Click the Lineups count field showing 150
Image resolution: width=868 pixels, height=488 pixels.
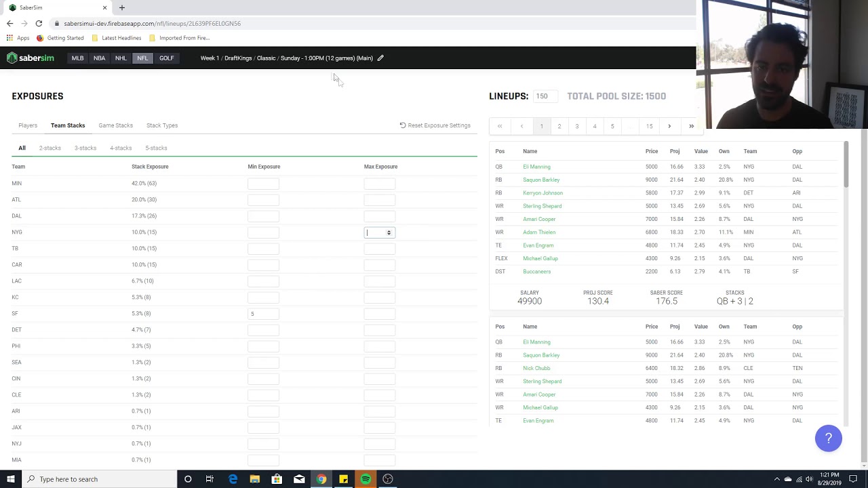[545, 96]
